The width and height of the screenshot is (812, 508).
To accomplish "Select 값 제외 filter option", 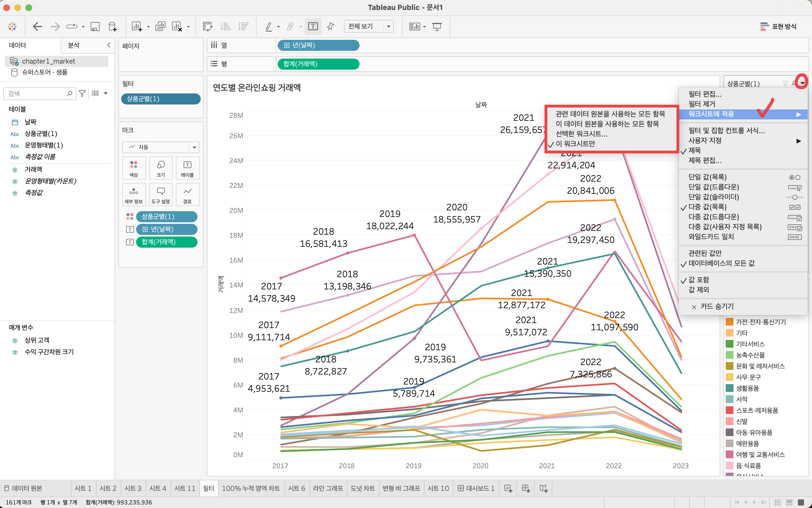I will [x=698, y=290].
